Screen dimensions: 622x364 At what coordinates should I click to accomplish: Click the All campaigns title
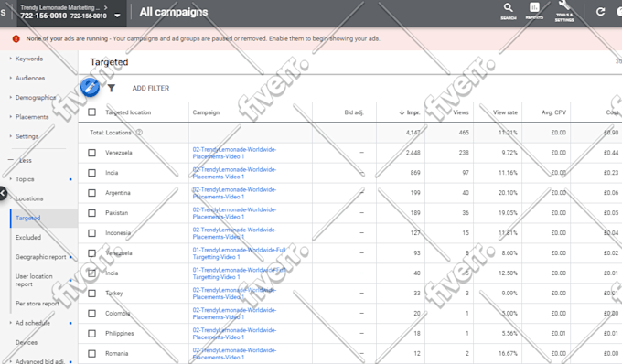(174, 12)
